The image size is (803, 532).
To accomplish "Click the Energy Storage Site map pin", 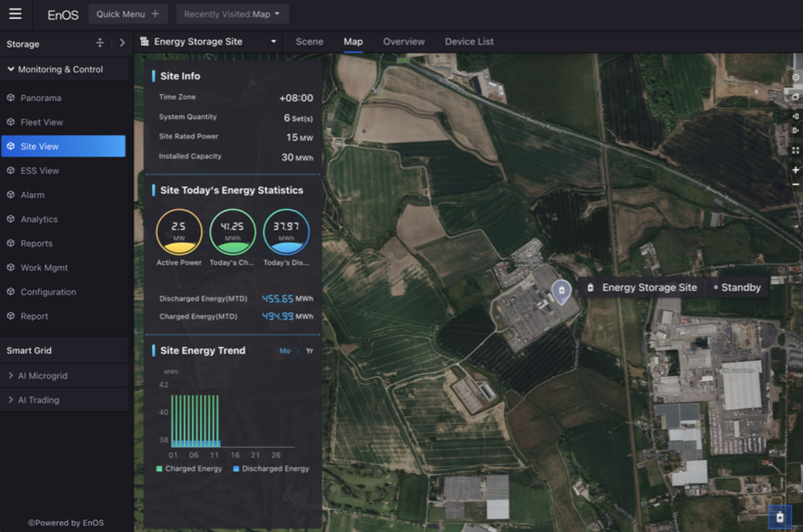I will [x=561, y=291].
